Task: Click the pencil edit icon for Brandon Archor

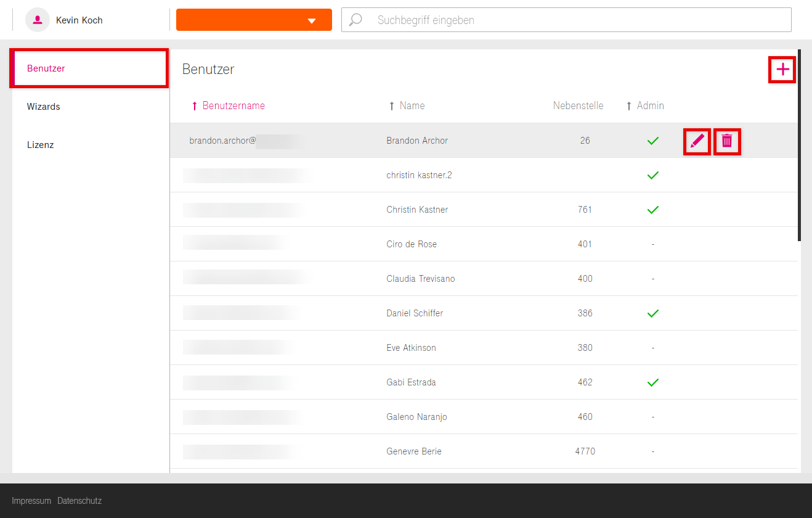Action: 697,141
